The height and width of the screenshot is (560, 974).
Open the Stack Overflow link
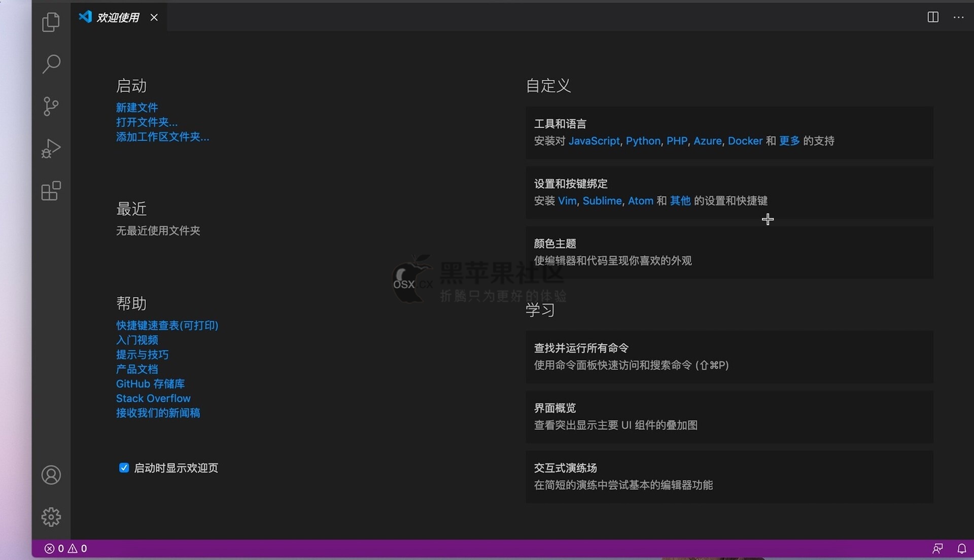(x=153, y=399)
